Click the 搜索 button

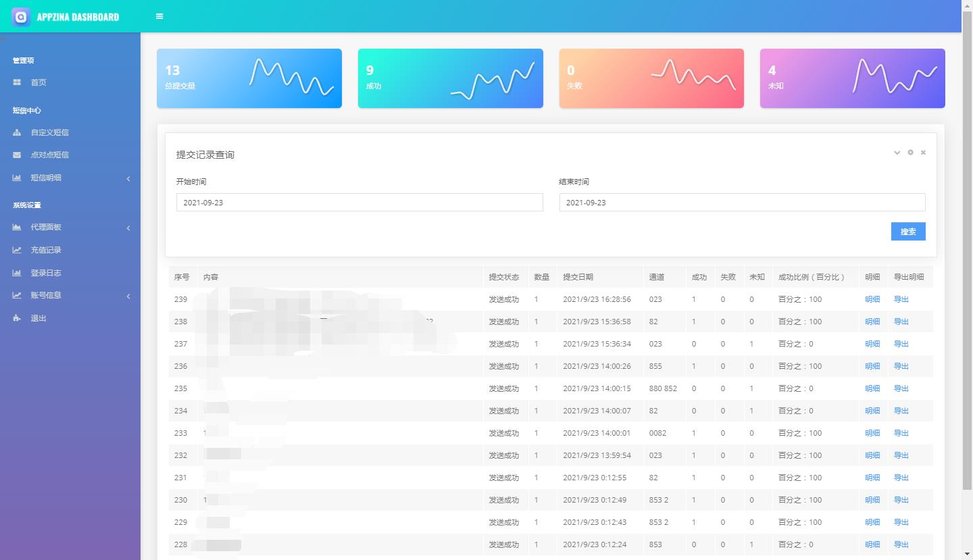(908, 231)
